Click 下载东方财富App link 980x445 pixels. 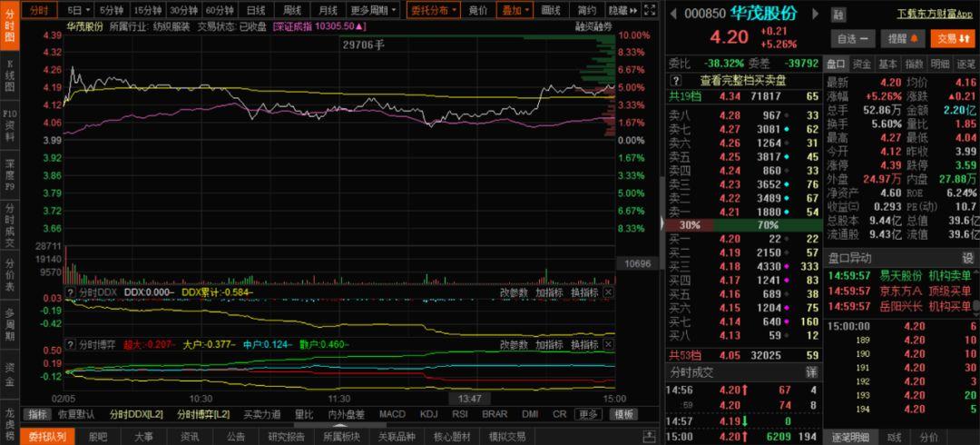pos(936,13)
